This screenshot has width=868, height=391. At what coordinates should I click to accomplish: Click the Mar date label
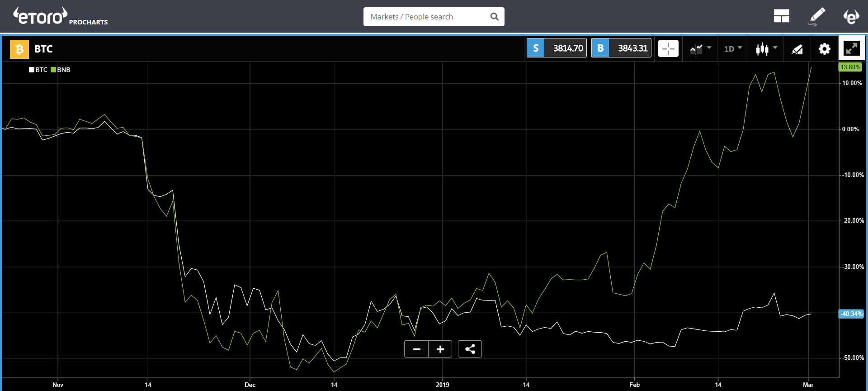pyautogui.click(x=808, y=385)
